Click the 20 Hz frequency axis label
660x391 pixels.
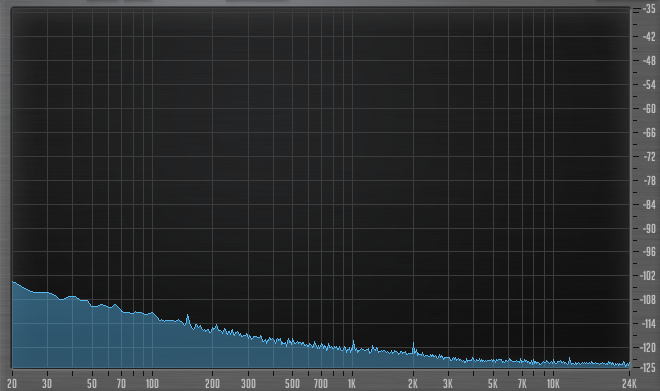(12, 383)
